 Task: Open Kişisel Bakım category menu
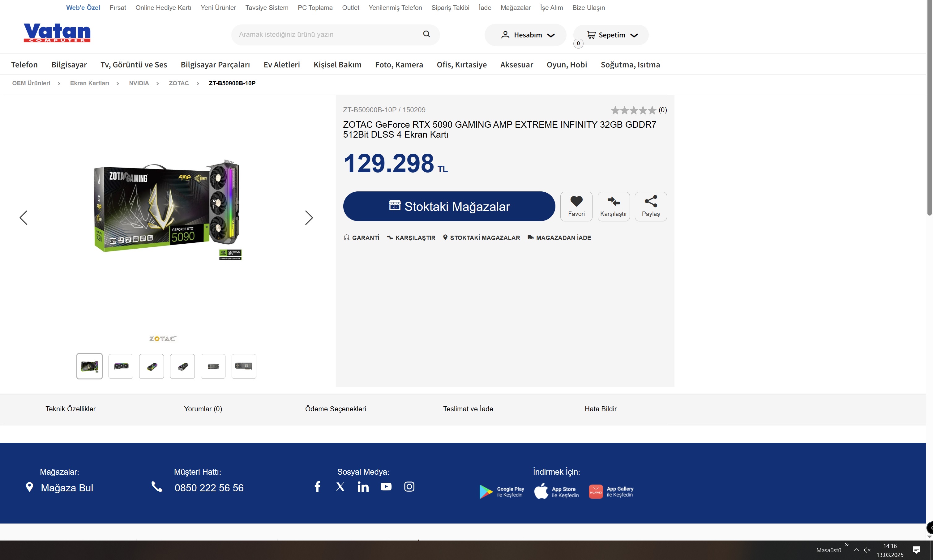(x=337, y=65)
